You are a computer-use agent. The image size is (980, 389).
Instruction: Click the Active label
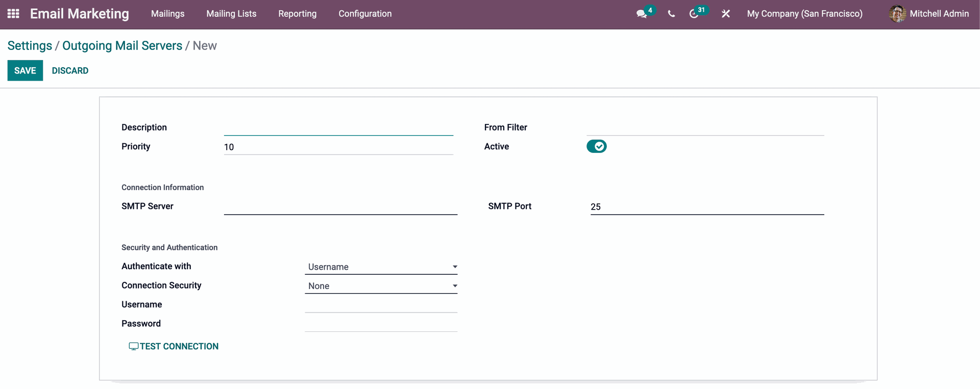(x=496, y=146)
